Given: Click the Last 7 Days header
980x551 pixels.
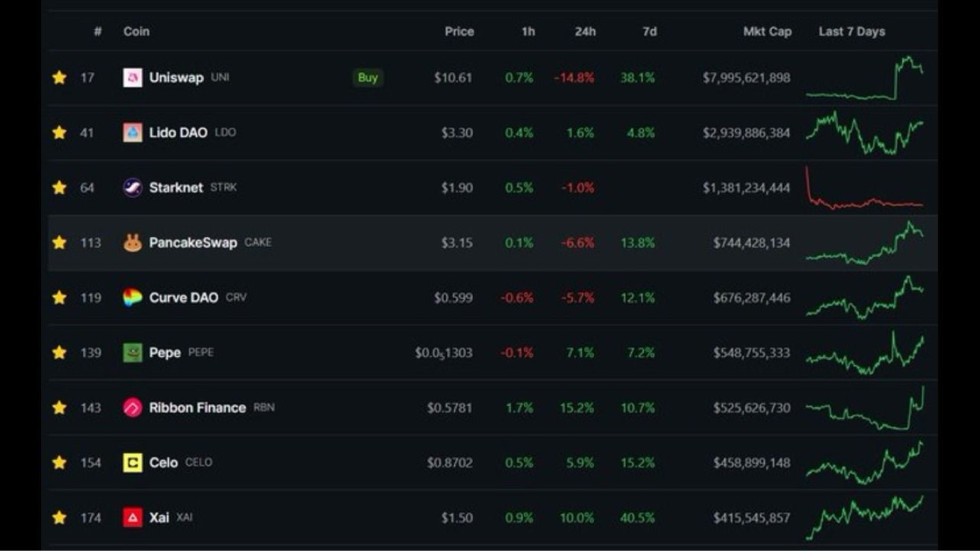Looking at the screenshot, I should (852, 31).
